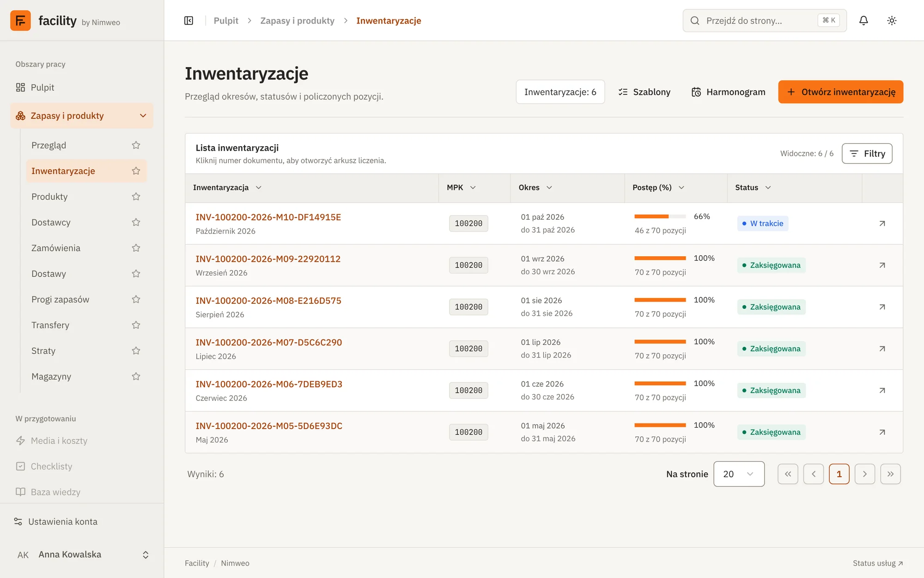Image resolution: width=924 pixels, height=578 pixels.
Task: Open the Harmonogram schedule button
Action: pyautogui.click(x=729, y=92)
